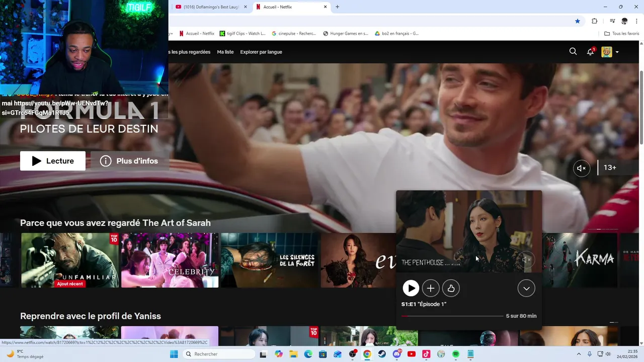Viewport: 644px width, 362px height.
Task: Open YouTube app from taskbar
Action: (x=412, y=354)
